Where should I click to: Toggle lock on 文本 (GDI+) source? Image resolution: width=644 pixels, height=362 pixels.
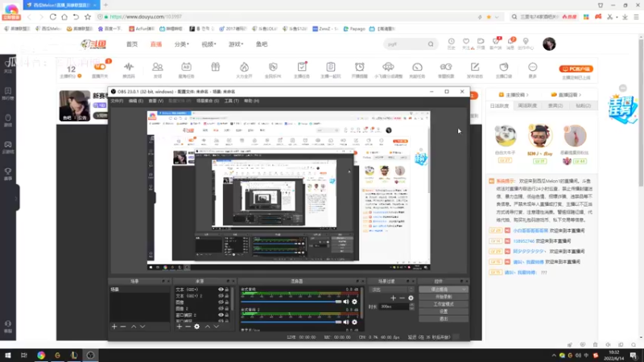(x=227, y=290)
